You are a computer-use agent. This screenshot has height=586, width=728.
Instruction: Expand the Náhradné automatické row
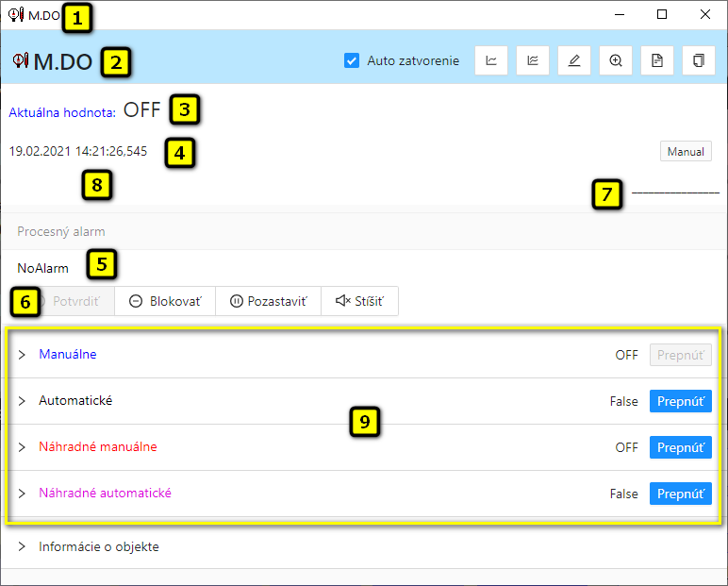click(22, 494)
